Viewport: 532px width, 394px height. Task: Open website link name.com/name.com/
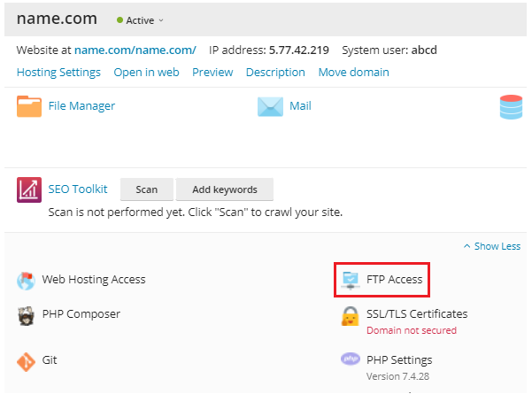[x=135, y=50]
